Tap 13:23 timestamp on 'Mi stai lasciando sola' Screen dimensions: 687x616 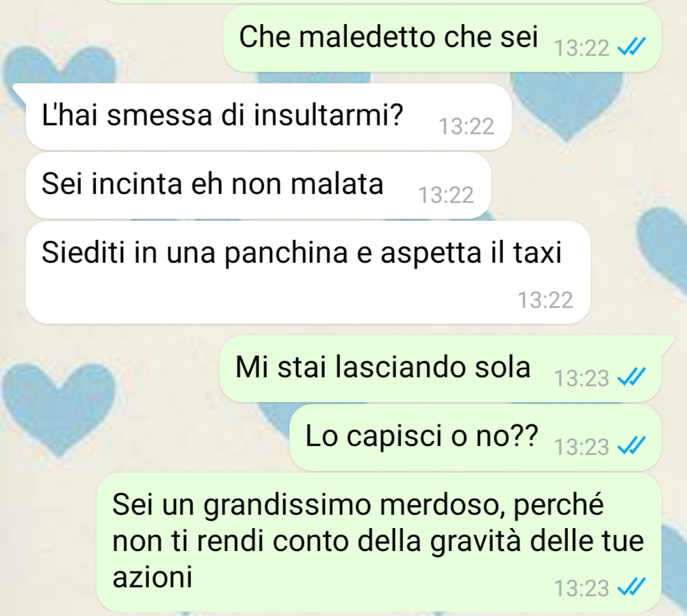click(x=581, y=378)
